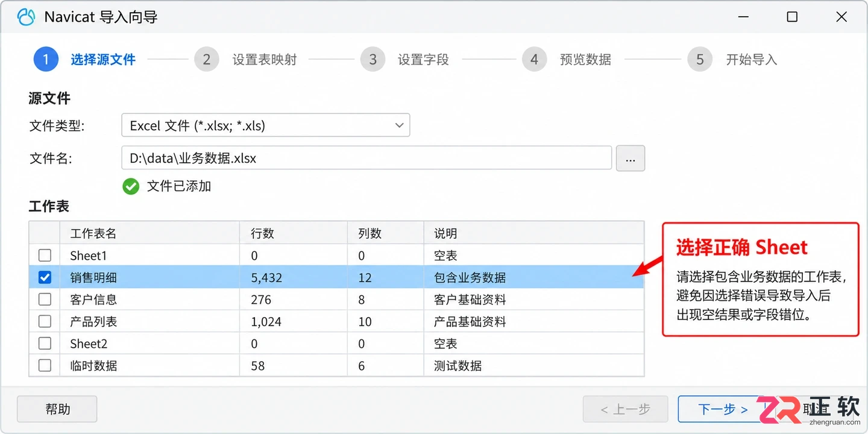The height and width of the screenshot is (434, 868).
Task: Click the Navicat logo icon in title bar
Action: click(27, 17)
